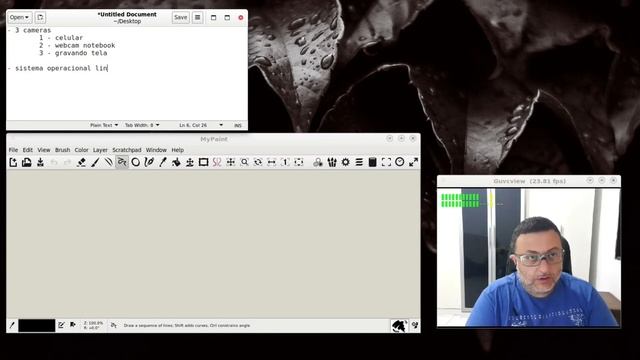Click the 'sistema operacional lin' text line

[61, 68]
